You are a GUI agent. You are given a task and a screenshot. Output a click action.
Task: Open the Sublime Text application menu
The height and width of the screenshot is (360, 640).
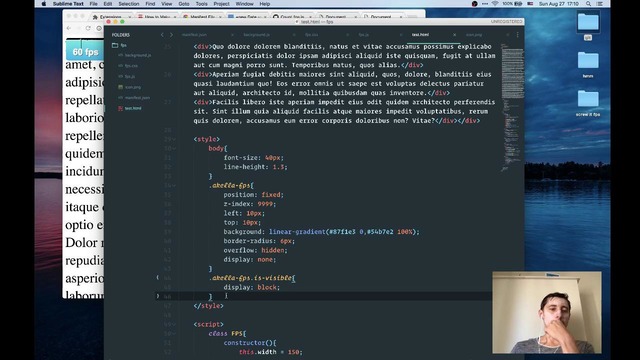click(68, 4)
